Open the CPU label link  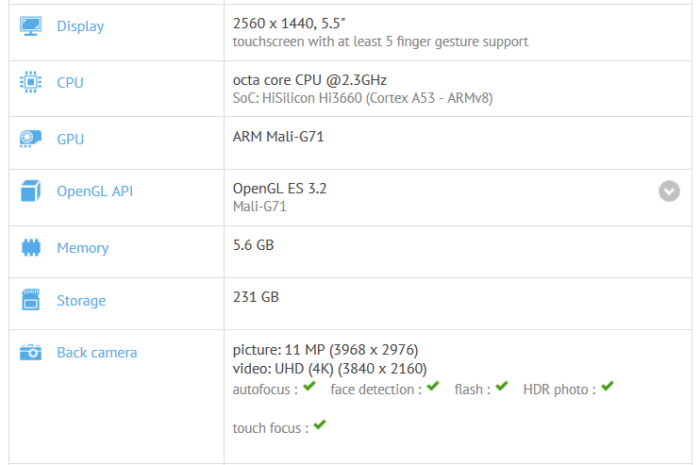click(70, 82)
